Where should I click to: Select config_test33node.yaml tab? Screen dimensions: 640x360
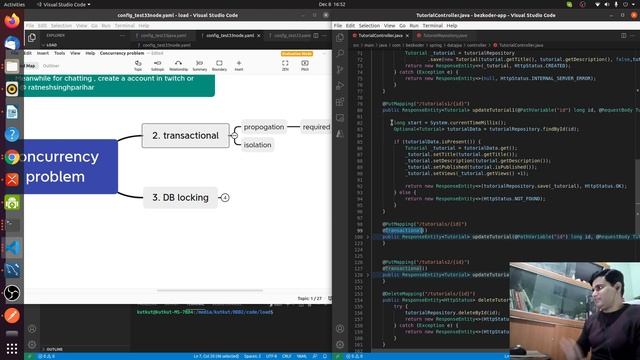pos(230,36)
